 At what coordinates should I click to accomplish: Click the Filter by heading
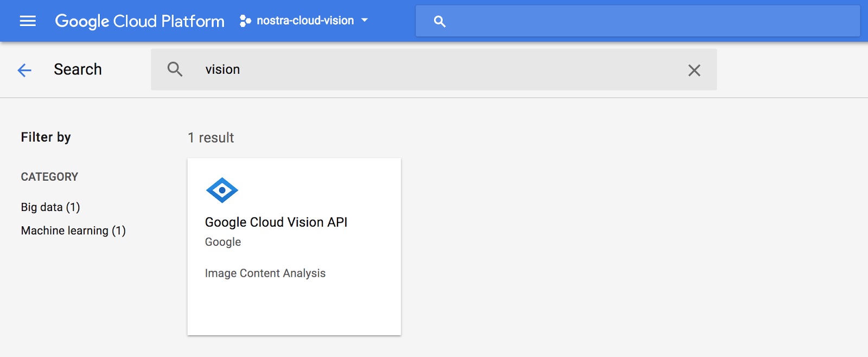(x=46, y=137)
